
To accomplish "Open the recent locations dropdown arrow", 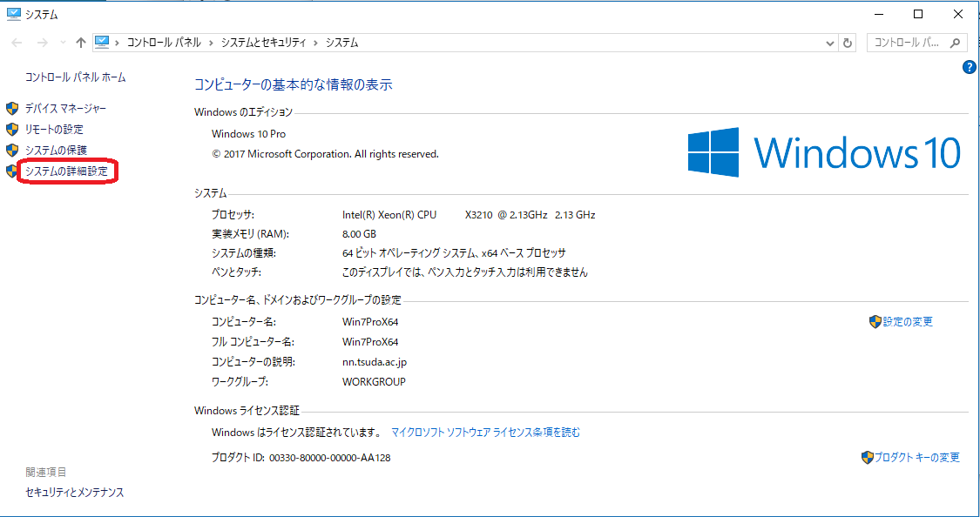I will point(62,43).
